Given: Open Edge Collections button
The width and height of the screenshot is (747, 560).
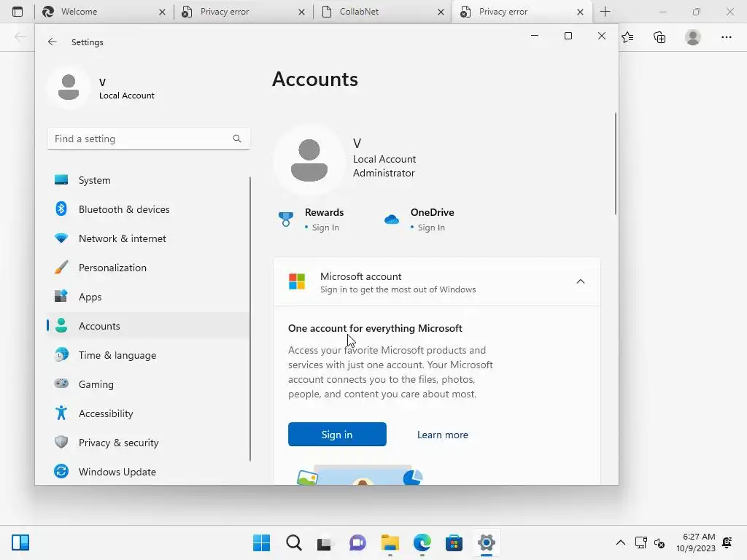Looking at the screenshot, I should point(659,37).
